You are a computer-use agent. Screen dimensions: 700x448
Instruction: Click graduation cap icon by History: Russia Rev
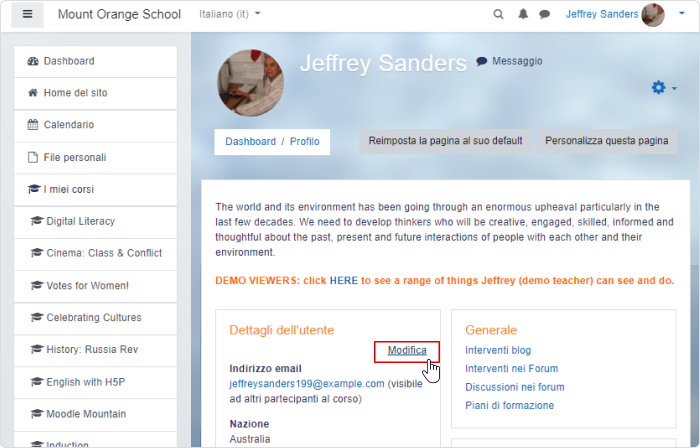click(x=37, y=349)
